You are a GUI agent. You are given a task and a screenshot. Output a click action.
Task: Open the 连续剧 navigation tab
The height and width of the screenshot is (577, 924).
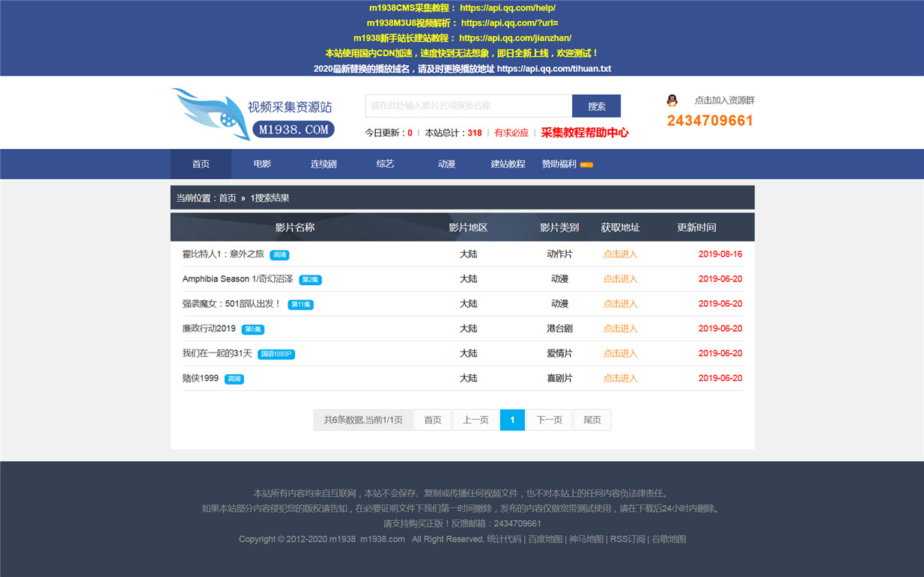click(x=323, y=164)
